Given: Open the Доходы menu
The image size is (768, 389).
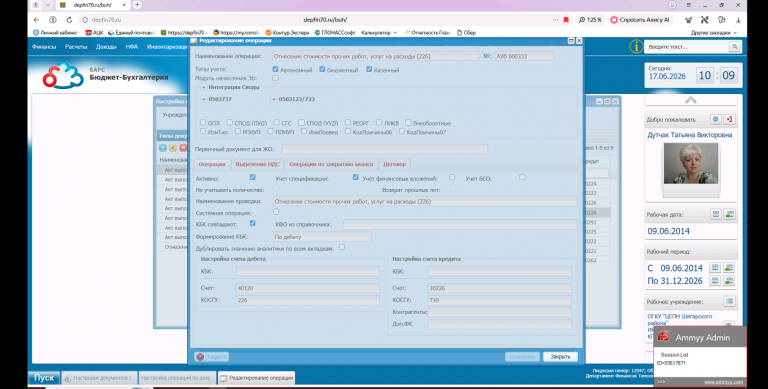Looking at the screenshot, I should click(106, 47).
